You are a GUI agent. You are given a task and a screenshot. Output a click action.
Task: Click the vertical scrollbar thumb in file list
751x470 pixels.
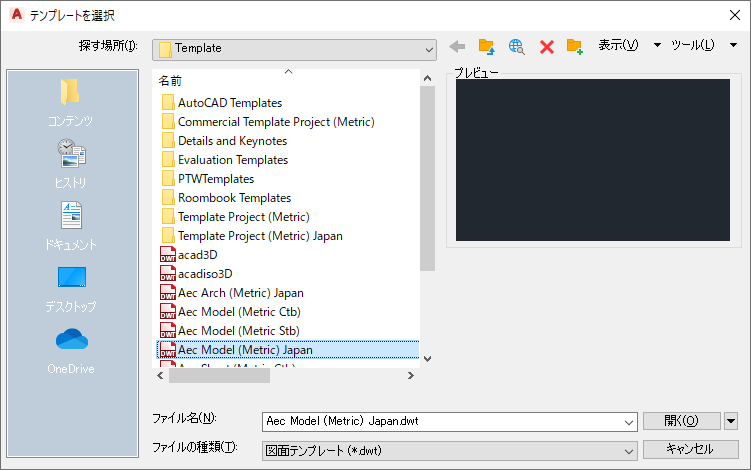coord(428,178)
